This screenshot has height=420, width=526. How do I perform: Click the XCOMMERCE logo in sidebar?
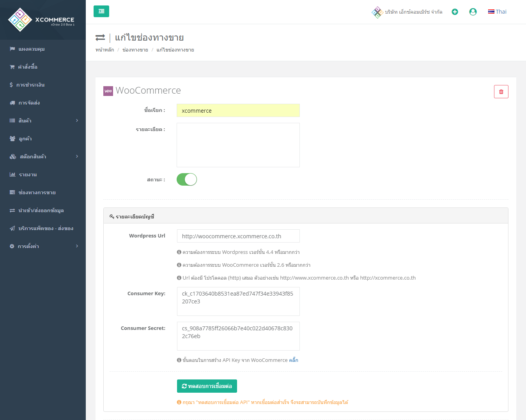(x=41, y=19)
